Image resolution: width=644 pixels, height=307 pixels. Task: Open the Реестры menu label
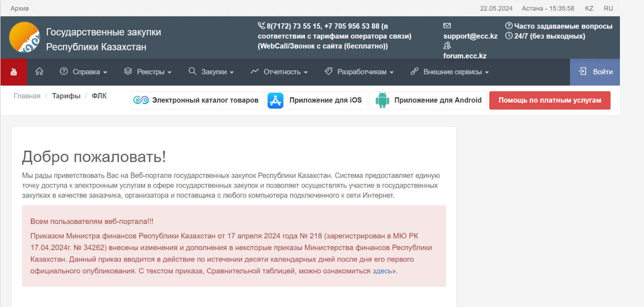151,72
